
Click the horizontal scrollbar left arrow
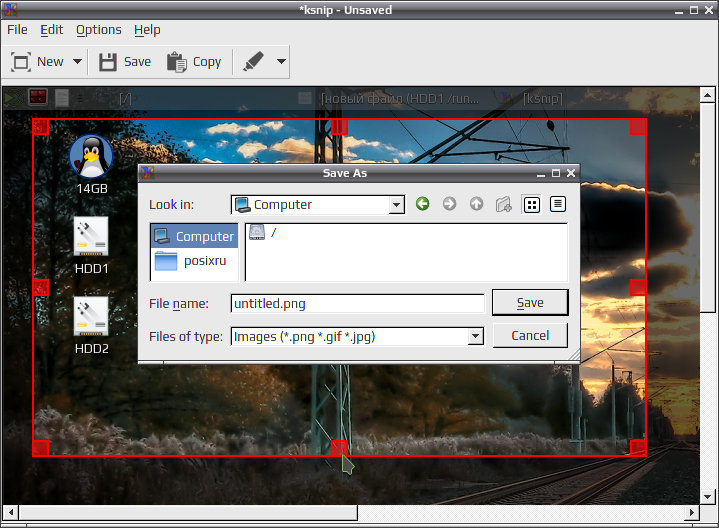pos(10,512)
